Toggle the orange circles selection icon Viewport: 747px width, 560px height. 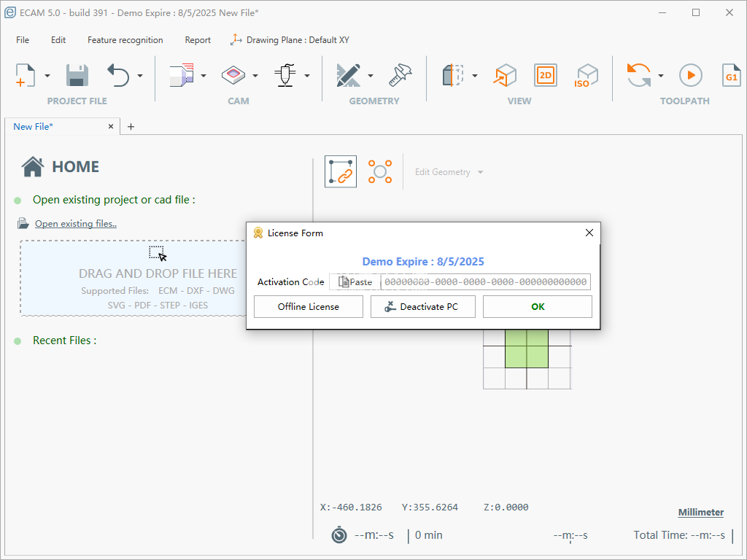pos(379,171)
